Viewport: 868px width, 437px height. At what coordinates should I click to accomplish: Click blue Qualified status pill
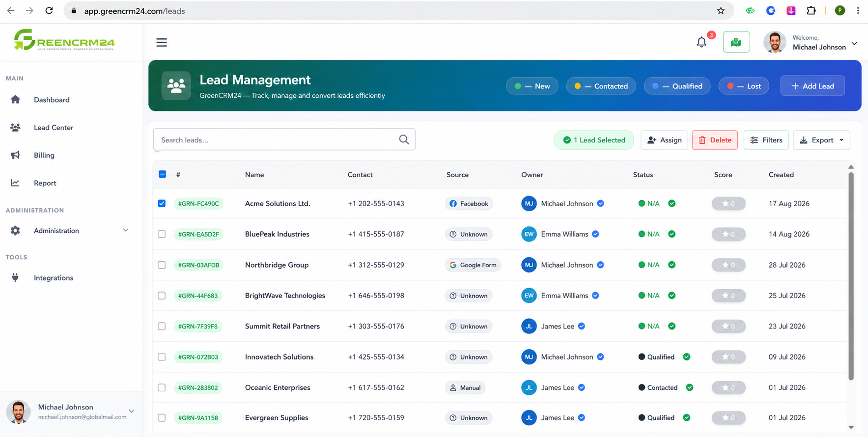[677, 86]
